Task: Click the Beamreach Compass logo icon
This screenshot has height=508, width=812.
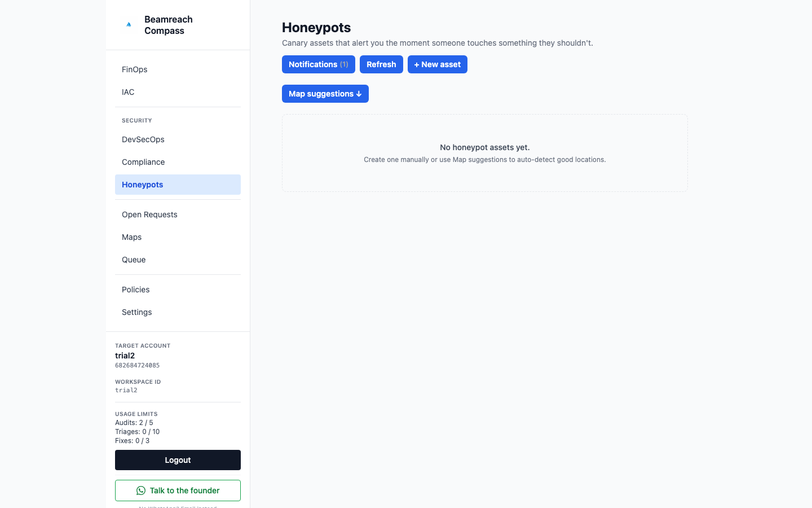Action: coord(129,25)
